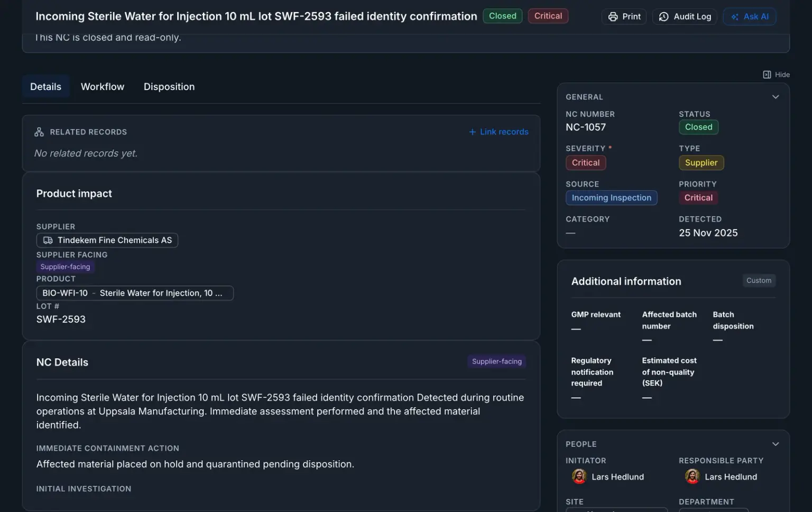Click the Critical severity badge
Viewport: 812px width, 512px height.
pos(586,163)
